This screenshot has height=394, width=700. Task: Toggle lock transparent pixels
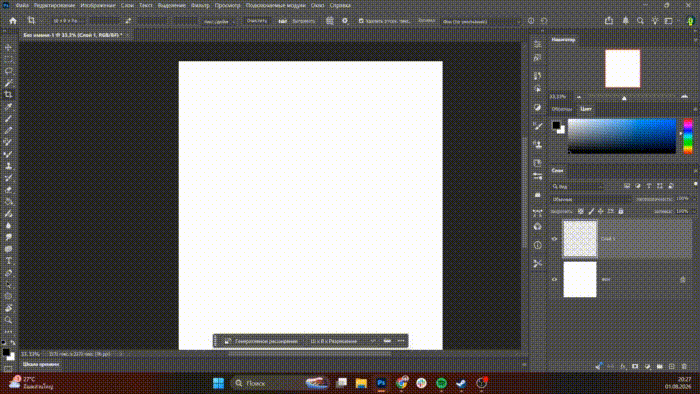(580, 211)
